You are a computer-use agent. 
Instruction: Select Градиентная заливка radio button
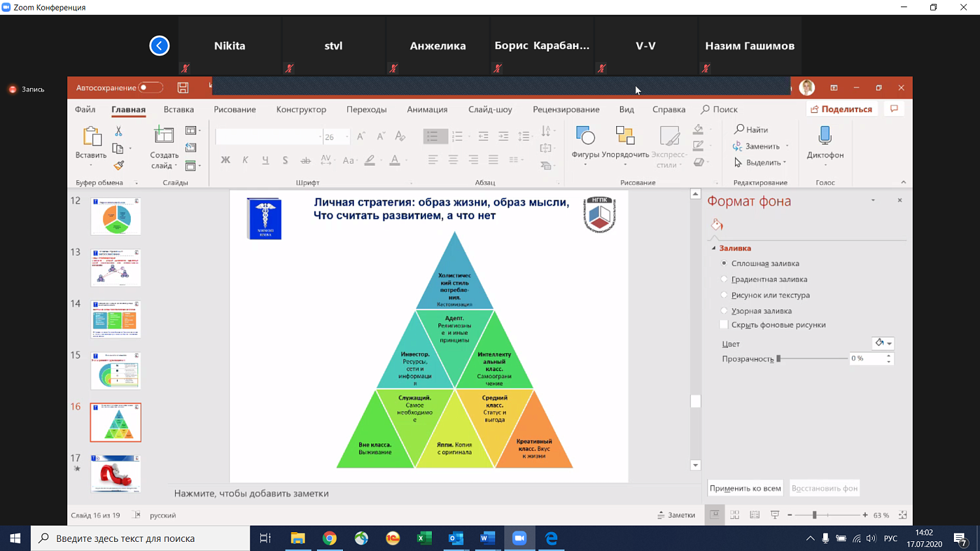[724, 279]
